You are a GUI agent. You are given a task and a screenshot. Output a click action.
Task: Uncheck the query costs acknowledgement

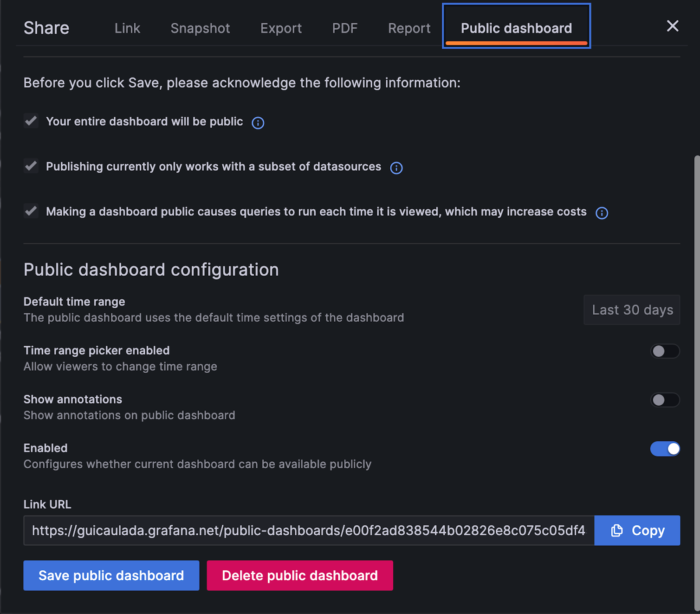pyautogui.click(x=31, y=211)
